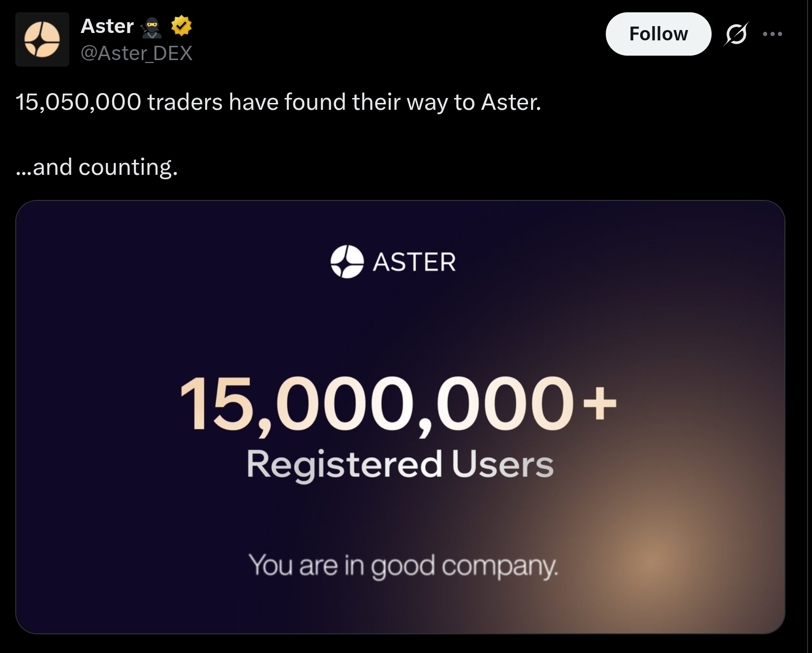Click the 15,000,000+ number in image

tap(376, 404)
